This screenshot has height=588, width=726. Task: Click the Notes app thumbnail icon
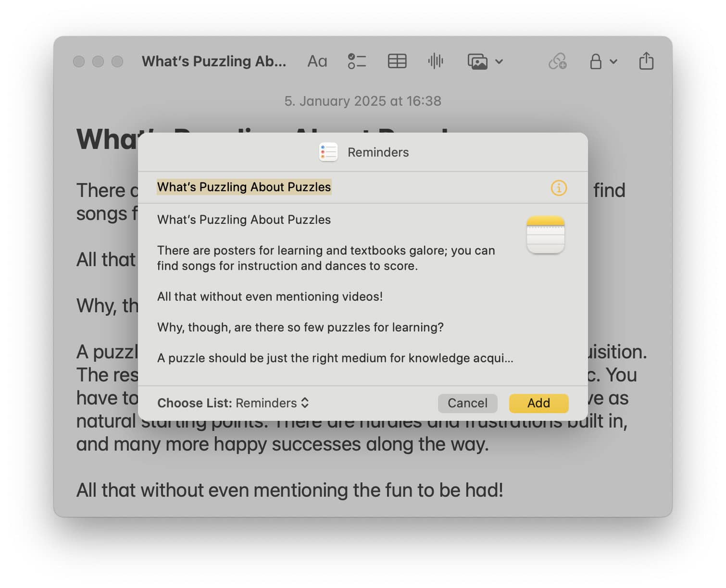[546, 235]
